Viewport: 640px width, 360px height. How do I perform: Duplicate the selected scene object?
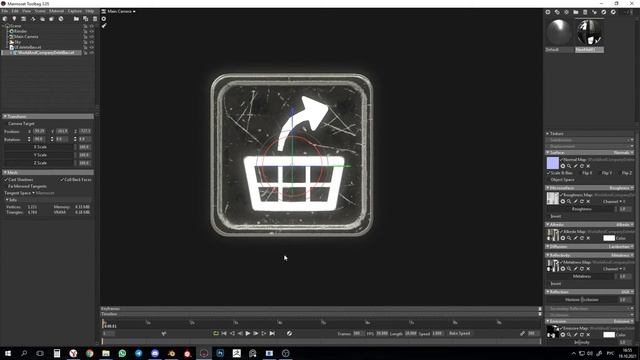tap(85, 19)
